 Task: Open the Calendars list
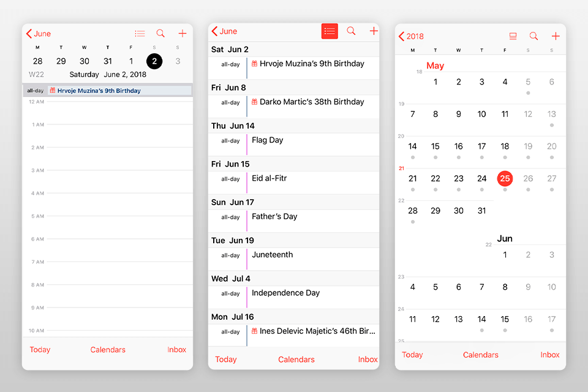(108, 350)
